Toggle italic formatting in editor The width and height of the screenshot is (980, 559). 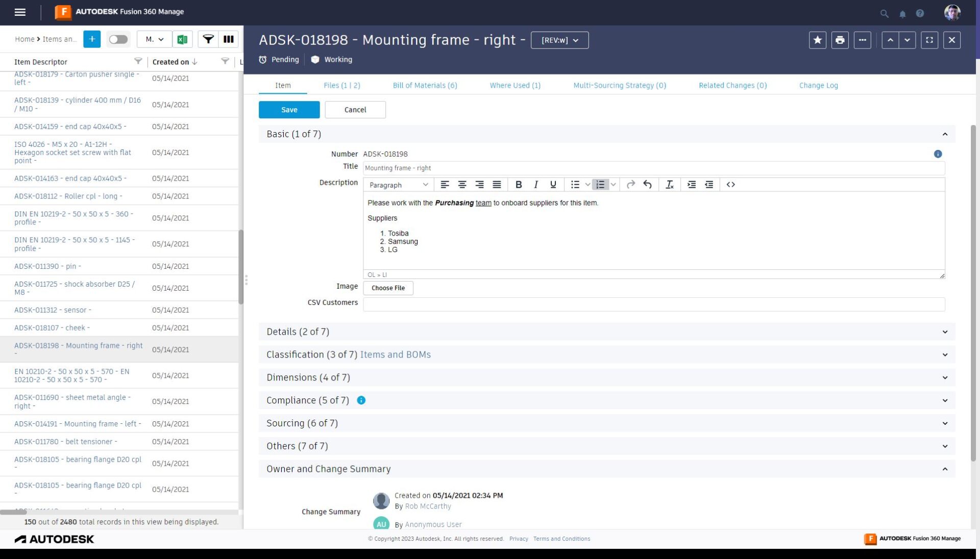[535, 185]
